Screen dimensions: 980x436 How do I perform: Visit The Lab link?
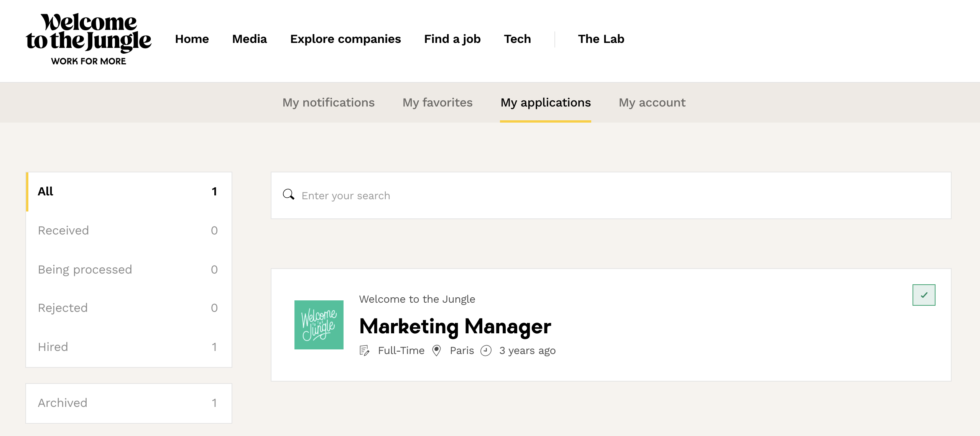601,39
